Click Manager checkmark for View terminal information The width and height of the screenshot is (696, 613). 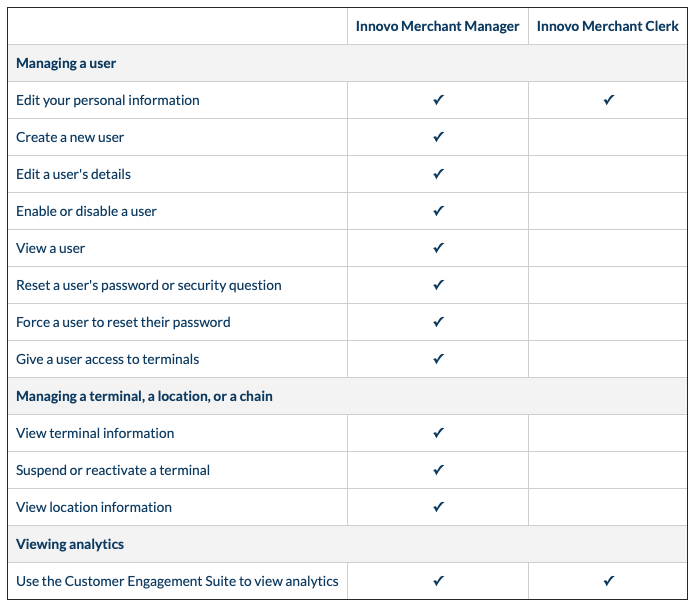438,433
